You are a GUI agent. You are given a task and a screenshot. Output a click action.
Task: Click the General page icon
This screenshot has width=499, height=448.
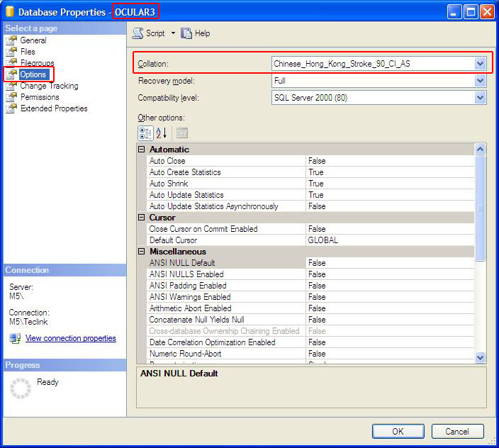pyautogui.click(x=11, y=40)
